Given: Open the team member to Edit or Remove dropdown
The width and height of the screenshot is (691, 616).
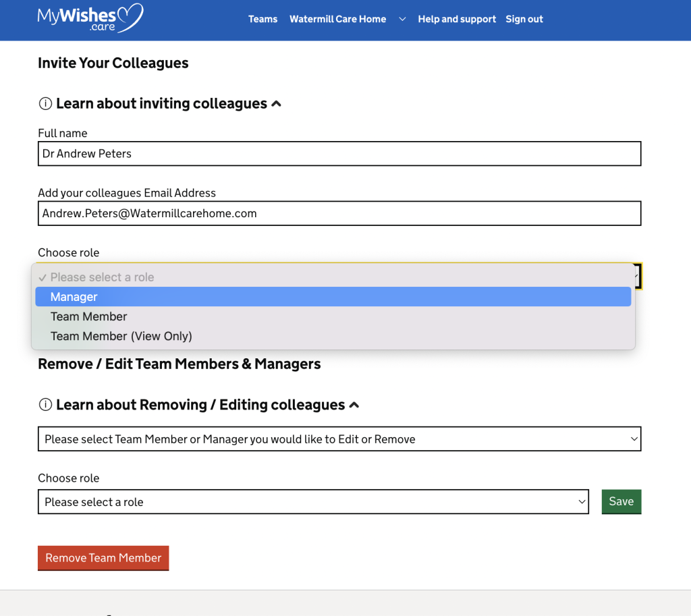Looking at the screenshot, I should point(339,439).
